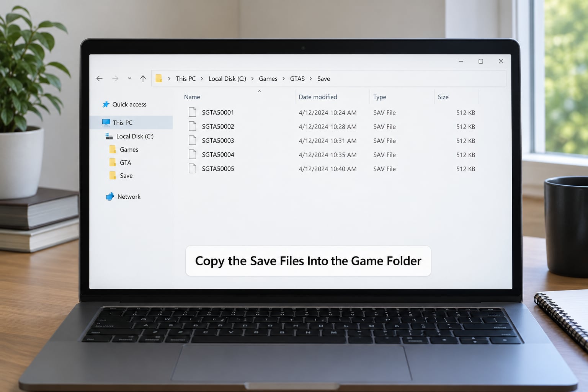Sort by Type column header

click(380, 97)
